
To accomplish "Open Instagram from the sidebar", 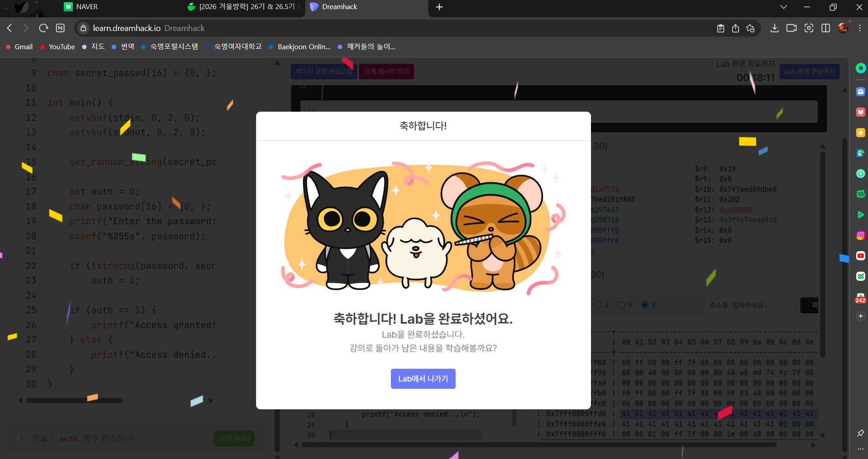I will click(860, 235).
